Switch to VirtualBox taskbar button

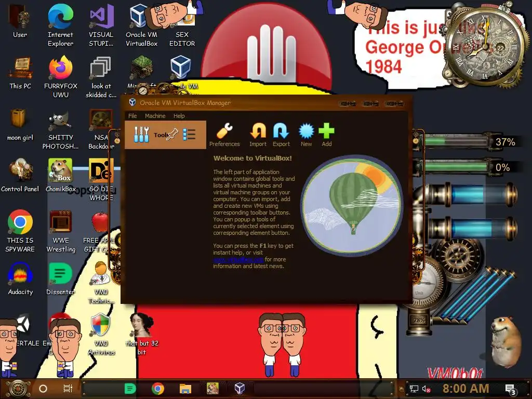[x=240, y=389]
